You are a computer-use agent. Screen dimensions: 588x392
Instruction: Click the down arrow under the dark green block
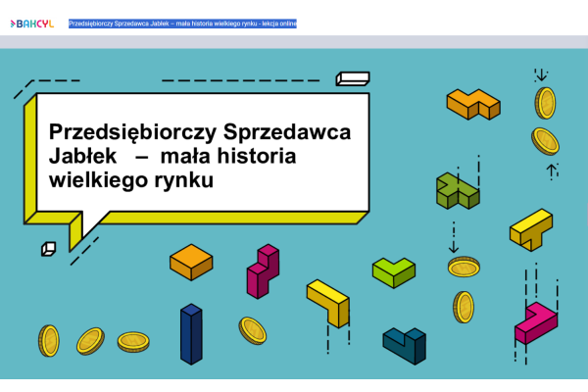click(453, 238)
